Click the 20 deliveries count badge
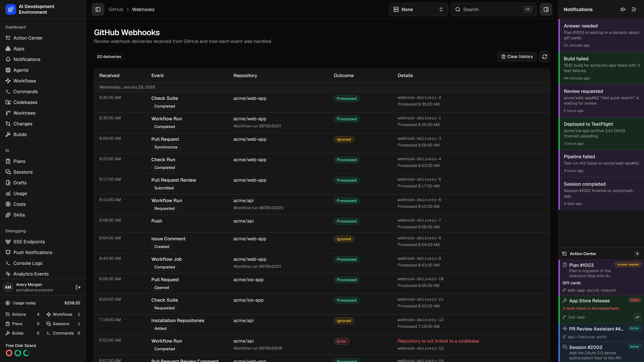The image size is (644, 362). coord(109,57)
